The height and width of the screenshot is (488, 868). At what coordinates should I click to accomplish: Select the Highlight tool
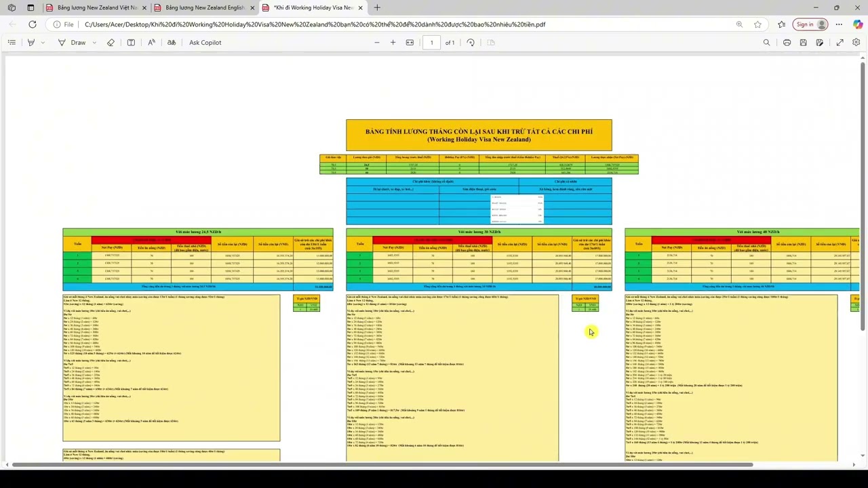(31, 42)
